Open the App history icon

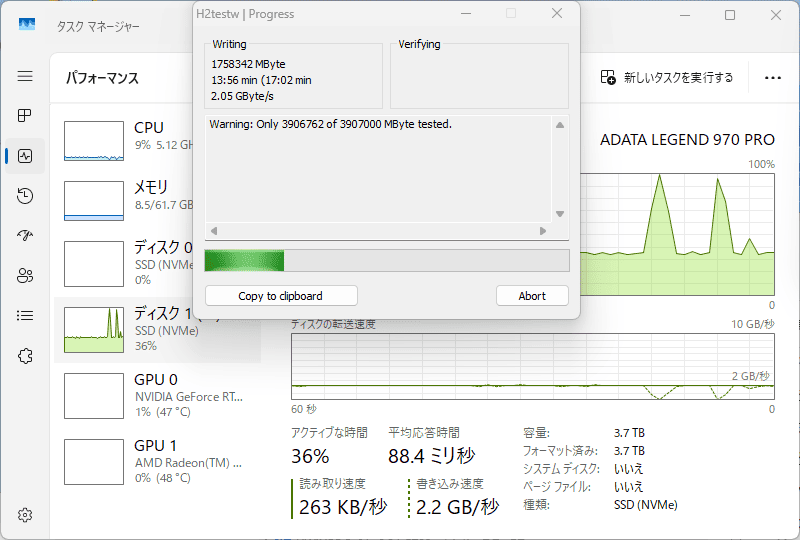[25, 196]
